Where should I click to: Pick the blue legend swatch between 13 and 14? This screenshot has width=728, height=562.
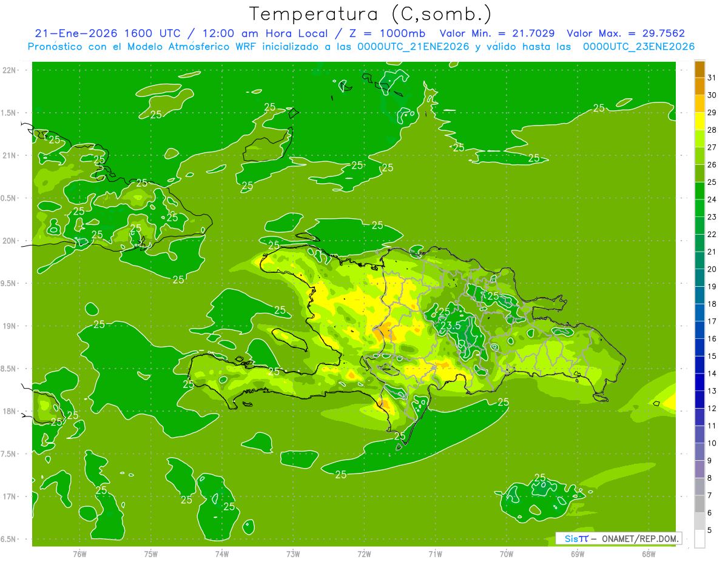point(699,382)
